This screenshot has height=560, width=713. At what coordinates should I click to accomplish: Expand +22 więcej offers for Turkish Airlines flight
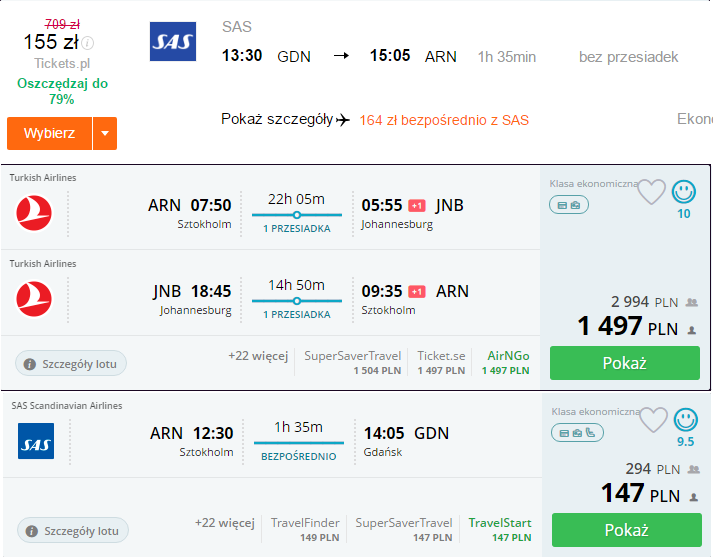[258, 356]
